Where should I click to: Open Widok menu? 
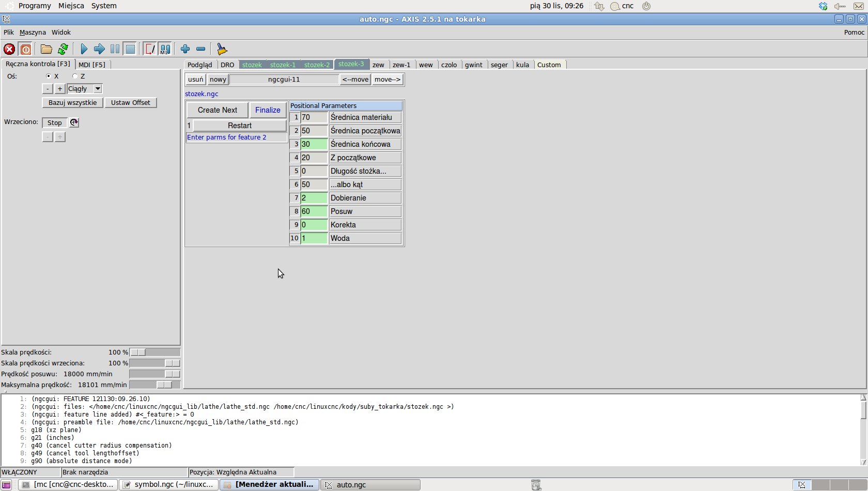[61, 32]
